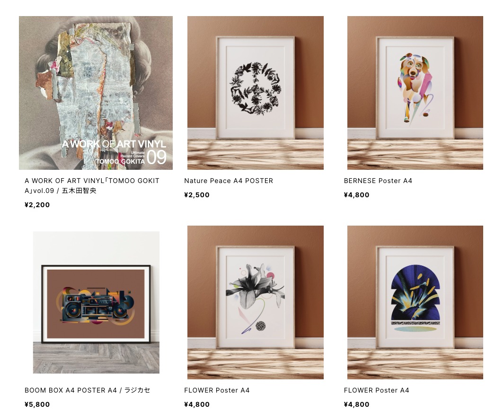Image resolution: width=504 pixels, height=420 pixels.
Task: Click the middle FLOWER Poster A4 title
Action: (217, 390)
